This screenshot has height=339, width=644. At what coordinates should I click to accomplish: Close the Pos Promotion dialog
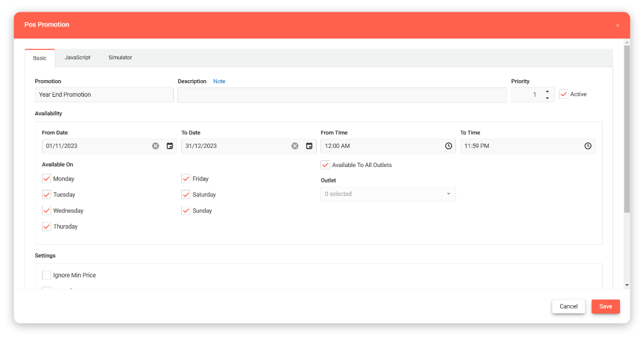[618, 25]
